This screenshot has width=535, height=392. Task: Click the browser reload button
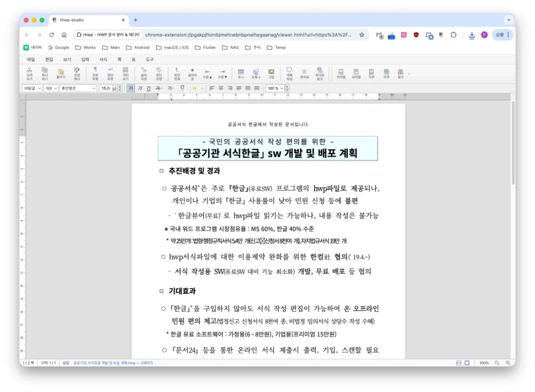[51, 35]
